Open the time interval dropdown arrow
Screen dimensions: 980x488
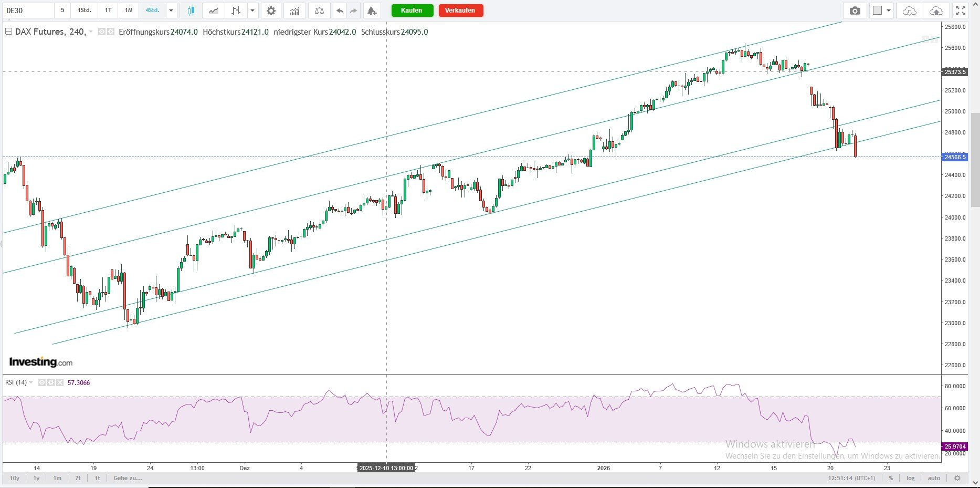pyautogui.click(x=171, y=11)
